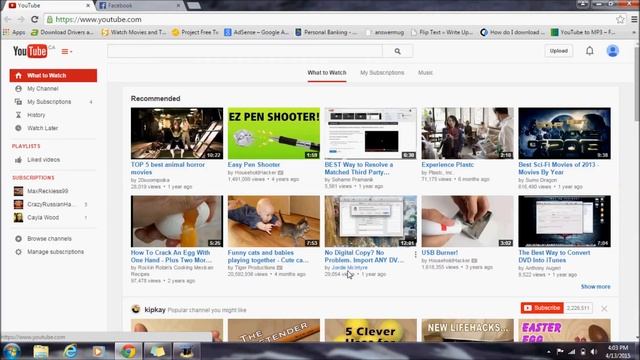Open File Explorer from taskbar
The height and width of the screenshot is (360, 640).
point(41,351)
